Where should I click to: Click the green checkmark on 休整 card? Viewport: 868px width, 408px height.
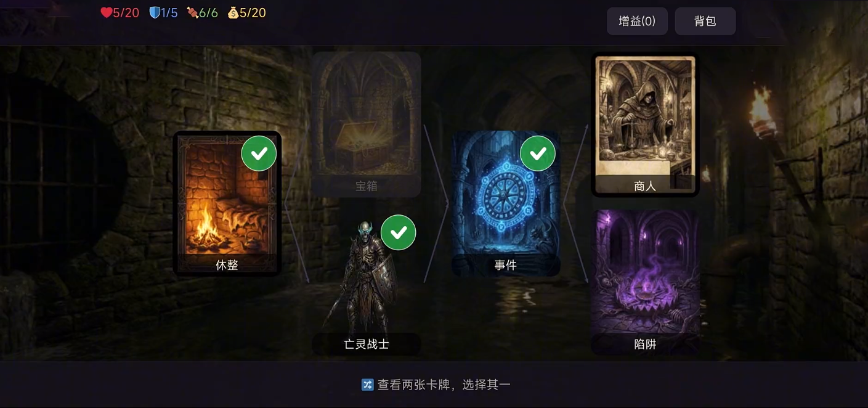click(259, 153)
